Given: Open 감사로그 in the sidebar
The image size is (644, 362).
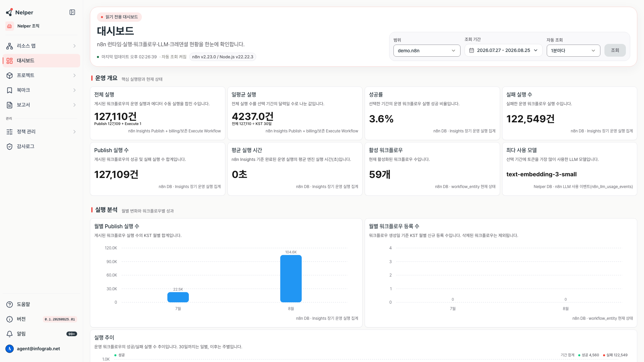Looking at the screenshot, I should [x=42, y=146].
